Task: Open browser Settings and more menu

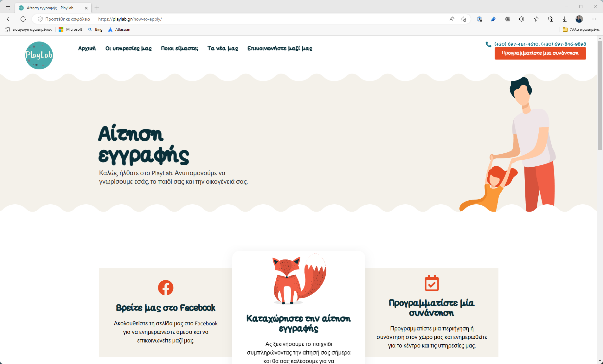Action: click(x=593, y=19)
